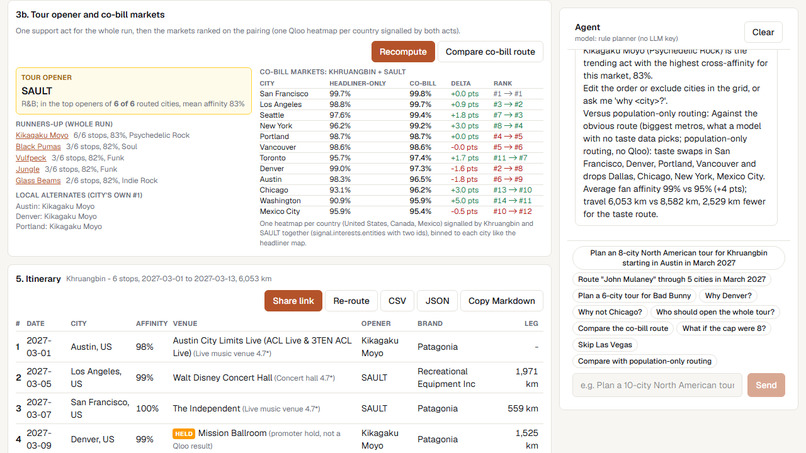The width and height of the screenshot is (806, 453).
Task: Click the Seattle co-bill market row
Action: [x=401, y=115]
